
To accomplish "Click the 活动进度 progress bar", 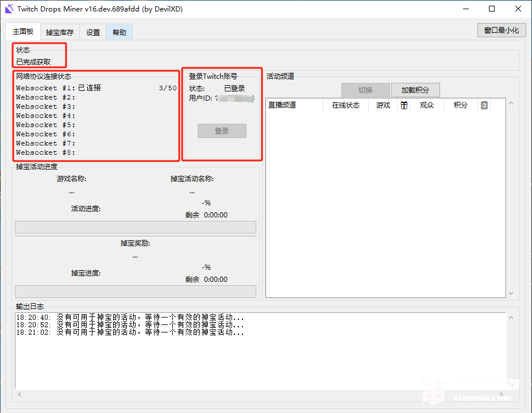I will tap(136, 227).
